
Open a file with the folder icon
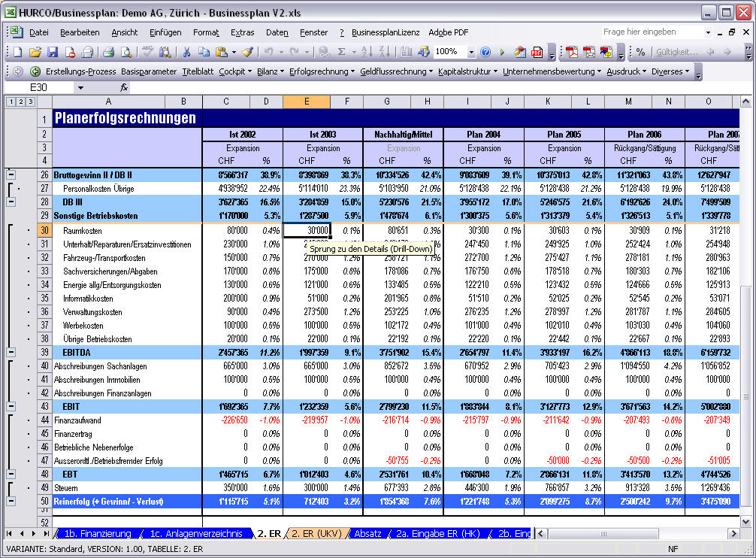(x=35, y=52)
